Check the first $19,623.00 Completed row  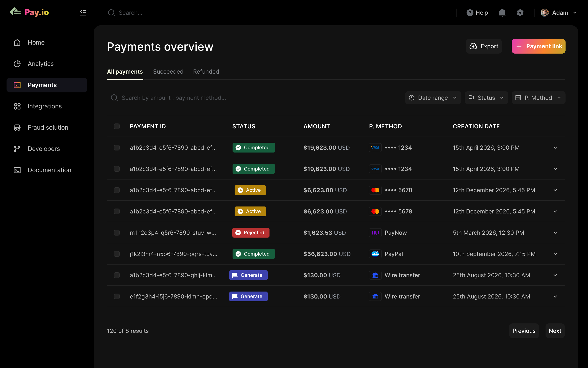pos(117,148)
